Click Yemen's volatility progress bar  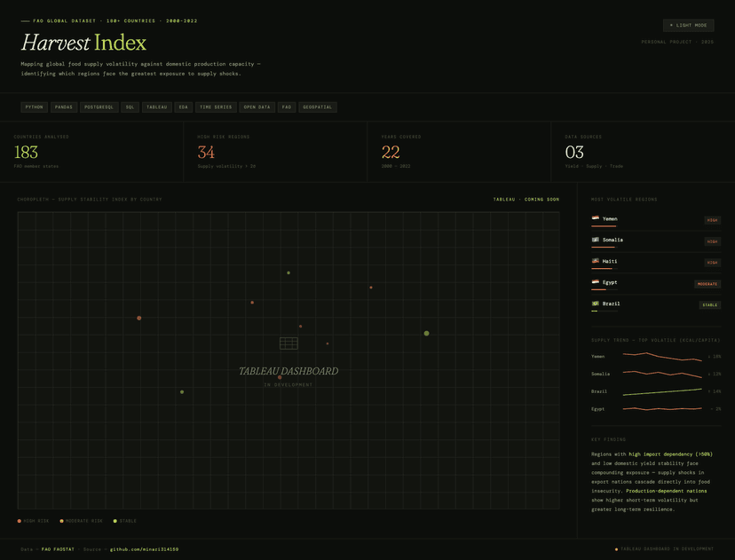click(605, 226)
